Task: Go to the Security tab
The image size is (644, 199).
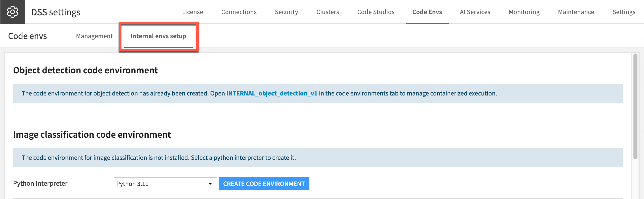Action: [x=286, y=12]
